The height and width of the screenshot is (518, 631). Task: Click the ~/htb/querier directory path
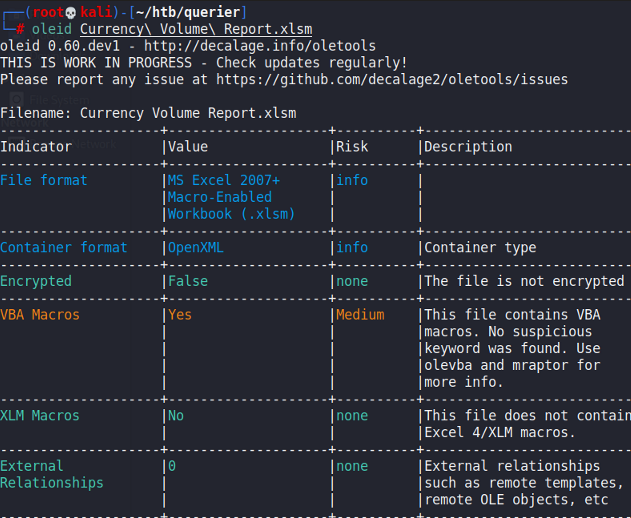tap(188, 12)
